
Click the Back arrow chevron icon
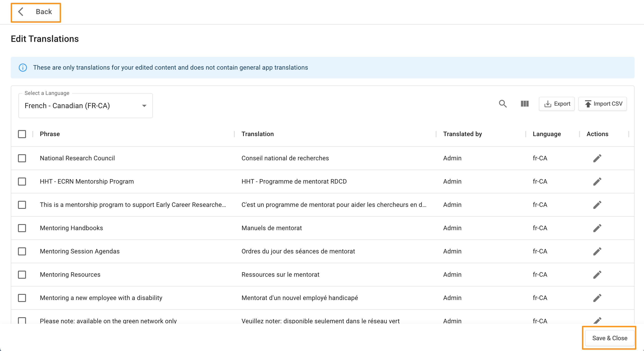point(21,12)
